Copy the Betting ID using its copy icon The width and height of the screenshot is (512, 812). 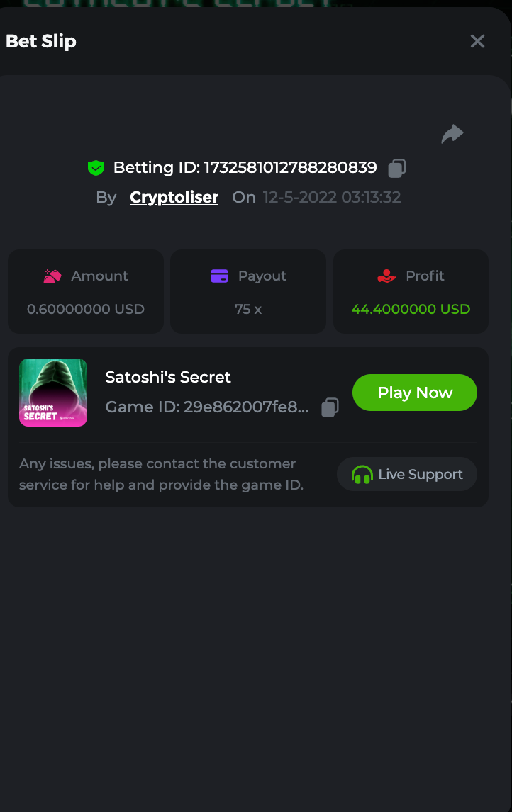[397, 168]
